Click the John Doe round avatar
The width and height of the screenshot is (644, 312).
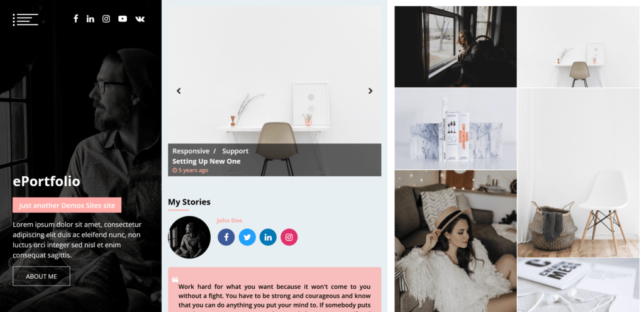[x=189, y=237]
